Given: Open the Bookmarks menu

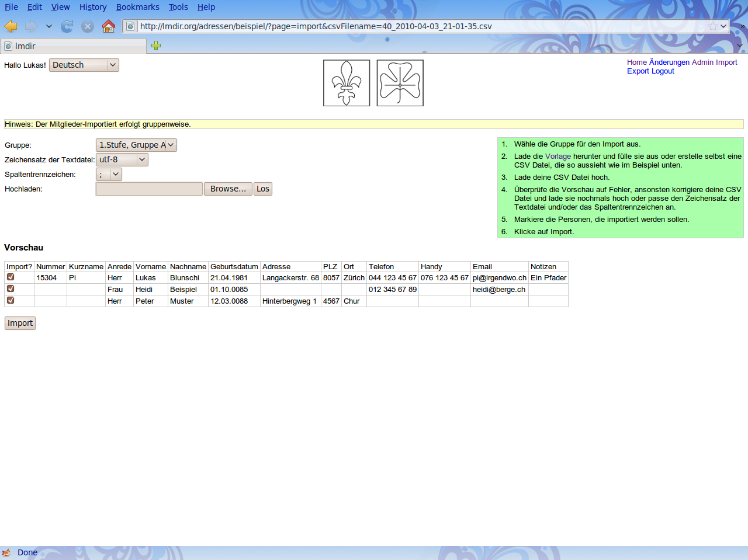Looking at the screenshot, I should 137,7.
